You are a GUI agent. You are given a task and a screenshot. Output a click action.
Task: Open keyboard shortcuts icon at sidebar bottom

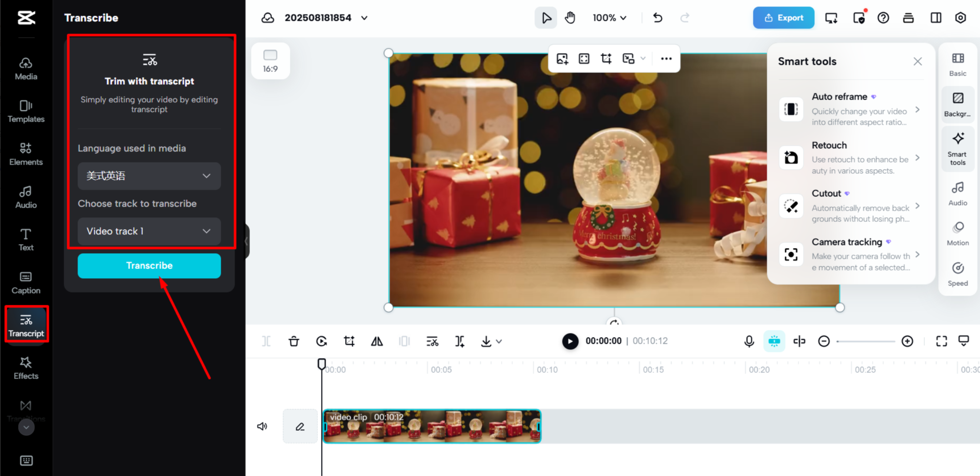(x=26, y=461)
